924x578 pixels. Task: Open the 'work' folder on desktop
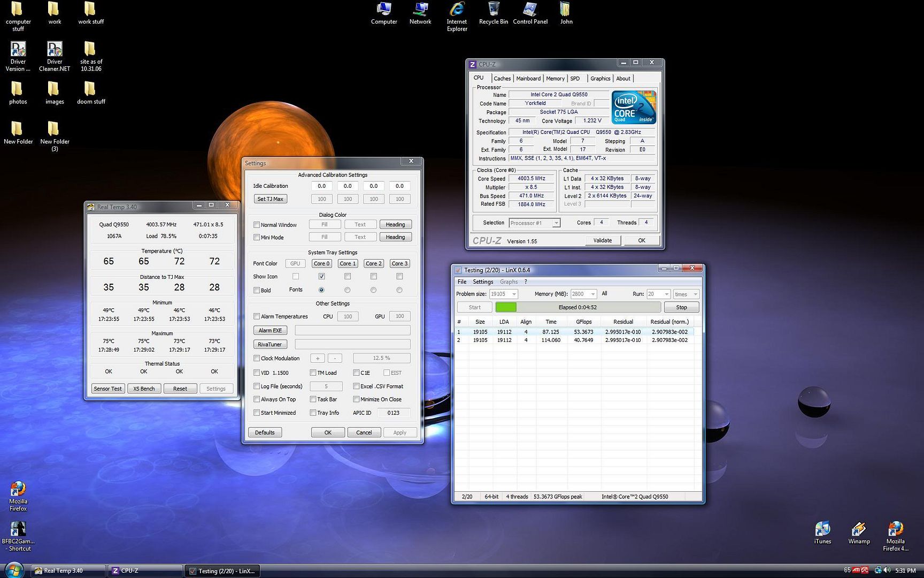tap(55, 13)
